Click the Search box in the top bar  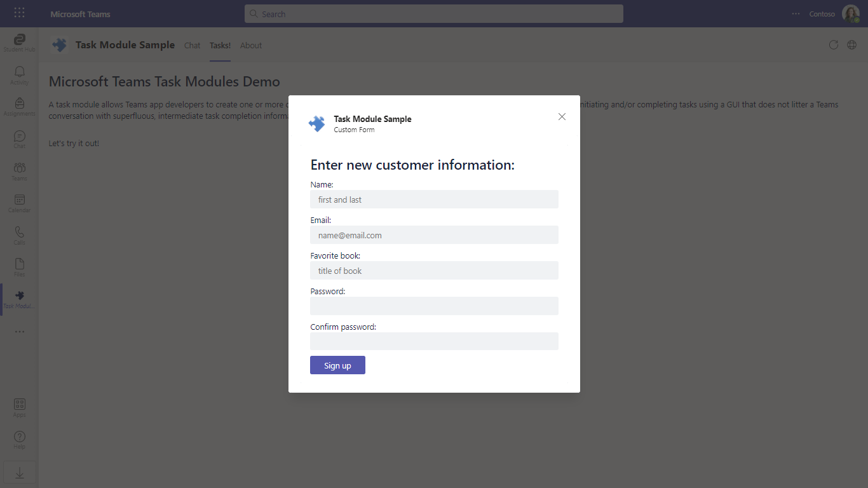433,13
